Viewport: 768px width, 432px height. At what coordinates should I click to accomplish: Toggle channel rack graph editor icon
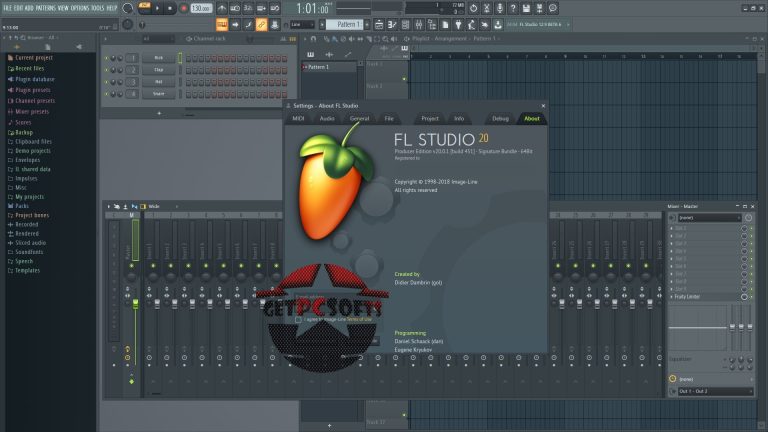(283, 39)
